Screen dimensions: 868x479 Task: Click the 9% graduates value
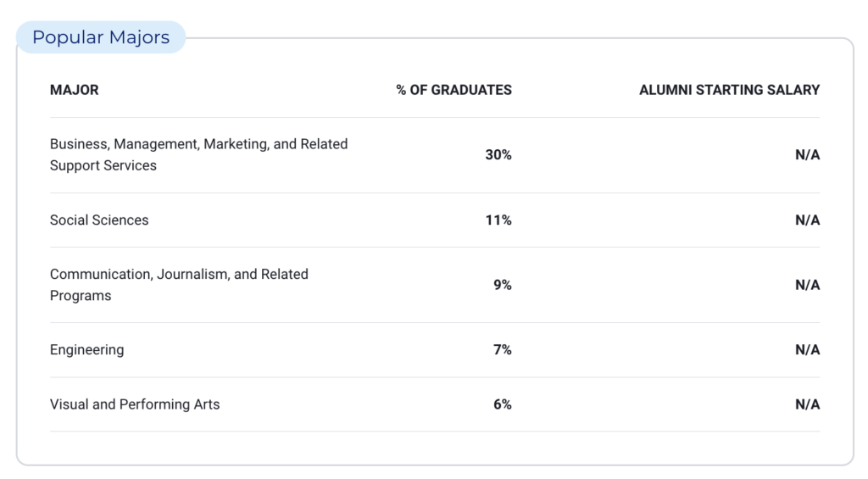[503, 286]
